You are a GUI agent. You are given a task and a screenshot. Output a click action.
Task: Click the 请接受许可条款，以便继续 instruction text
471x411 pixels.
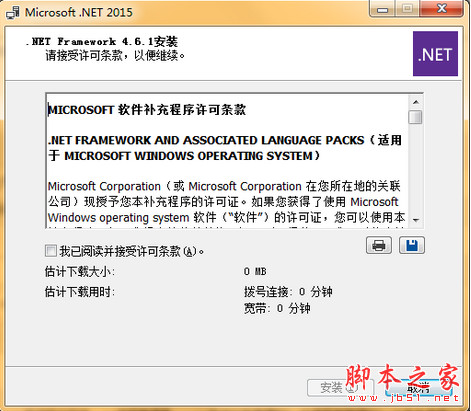[115, 55]
